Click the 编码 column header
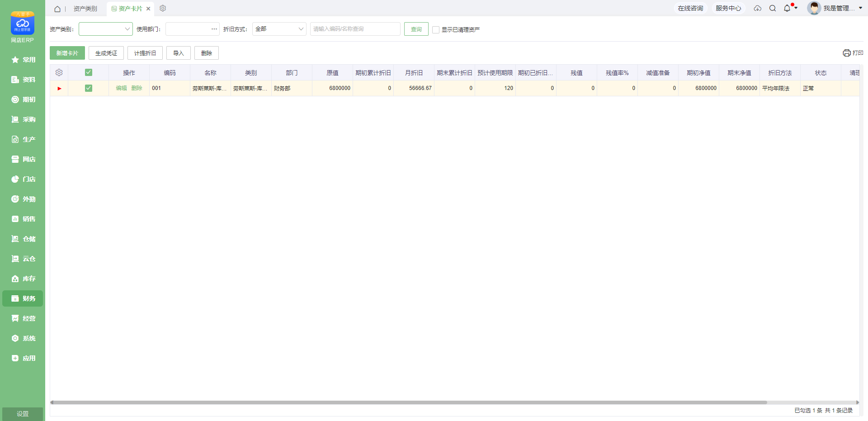Screen dimensions: 868x421 (x=170, y=73)
